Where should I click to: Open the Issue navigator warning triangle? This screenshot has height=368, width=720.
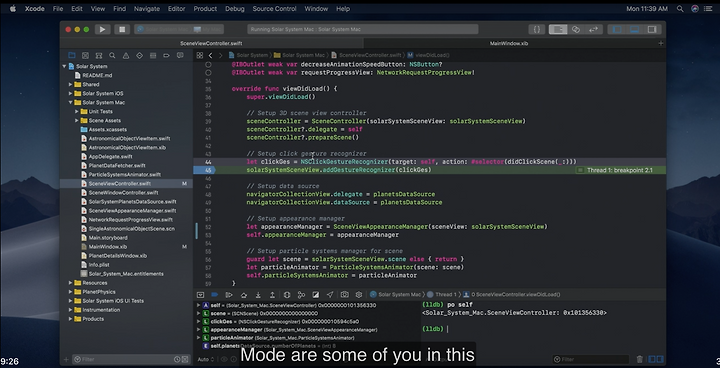tap(126, 55)
